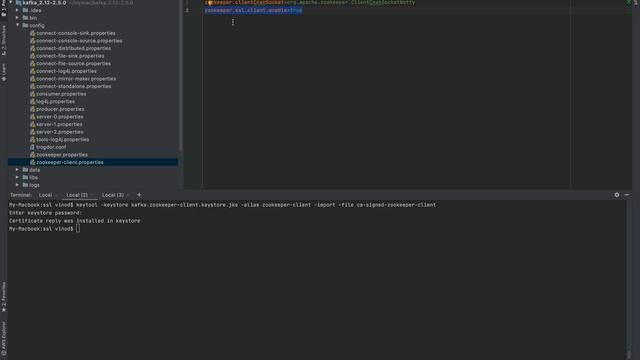
Task: Open connect-file-source.properties file
Action: [73, 64]
